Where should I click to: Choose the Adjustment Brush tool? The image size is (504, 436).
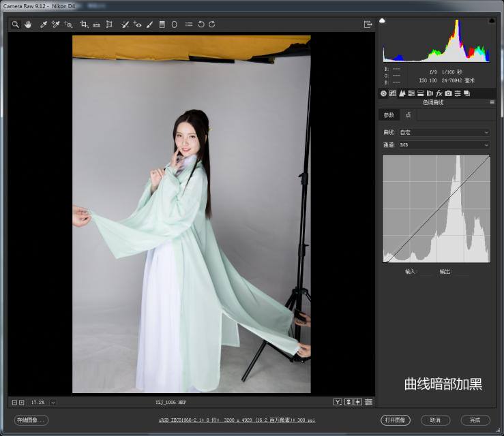point(149,25)
